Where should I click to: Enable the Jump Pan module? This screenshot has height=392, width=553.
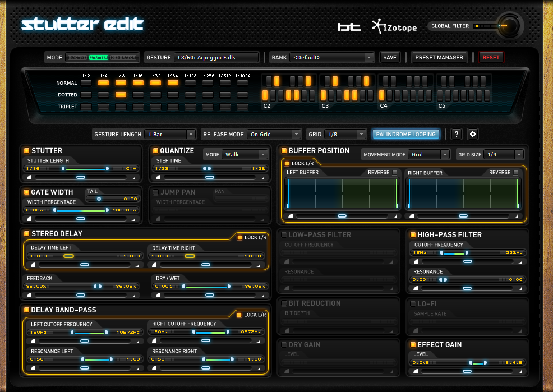[155, 192]
